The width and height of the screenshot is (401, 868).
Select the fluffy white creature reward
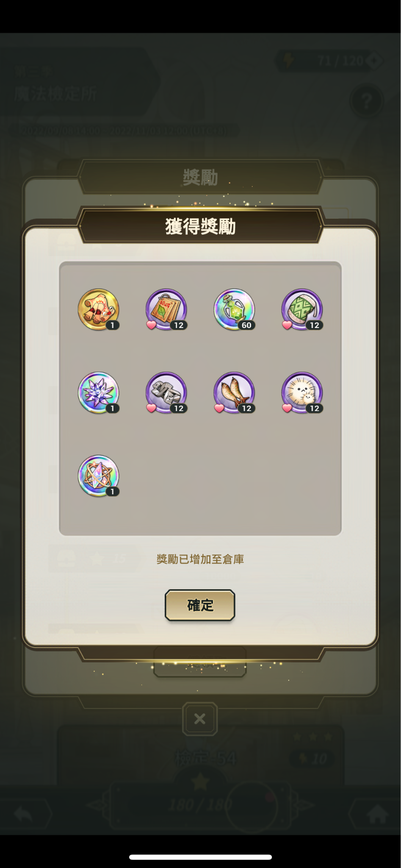302,393
